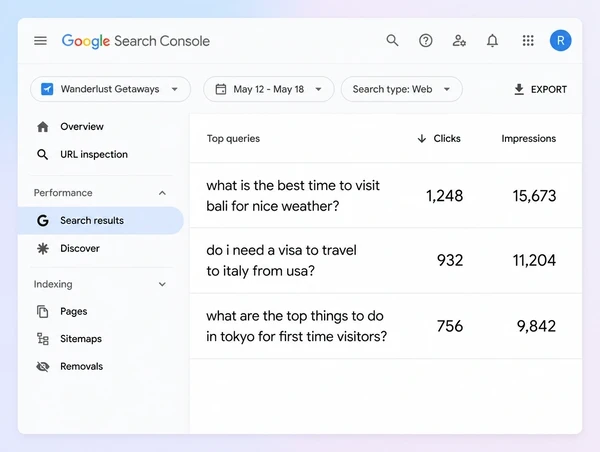Click the EXPORT button label

point(549,90)
